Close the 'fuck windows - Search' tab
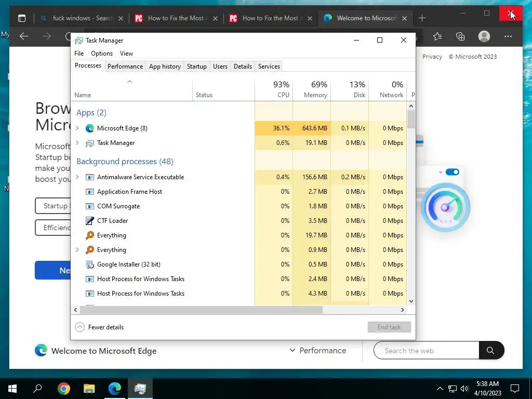Image resolution: width=532 pixels, height=399 pixels. (x=121, y=18)
